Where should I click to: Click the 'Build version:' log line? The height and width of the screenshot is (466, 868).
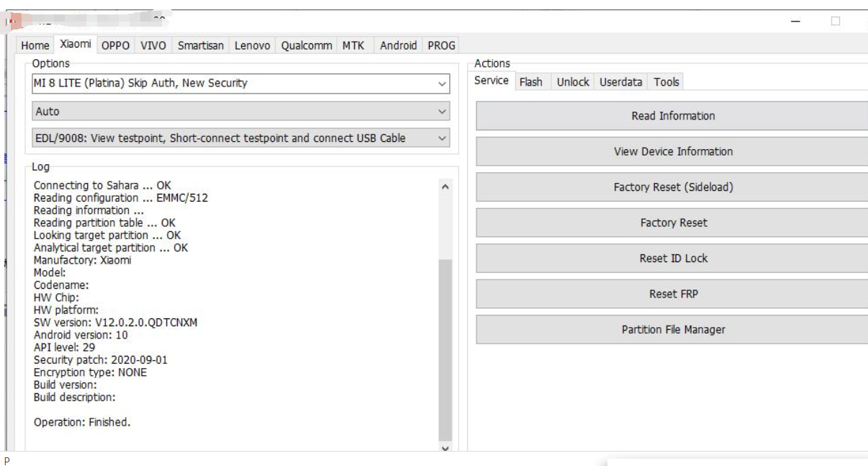65,385
